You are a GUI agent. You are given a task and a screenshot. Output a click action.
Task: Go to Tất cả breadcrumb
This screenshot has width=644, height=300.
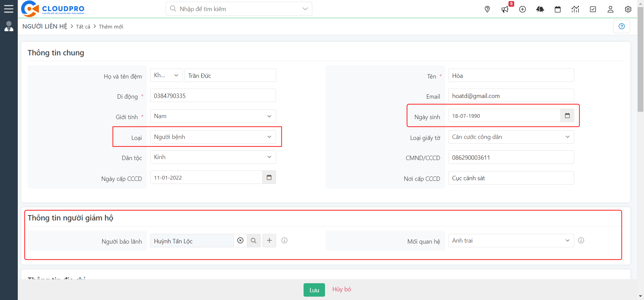(x=83, y=27)
